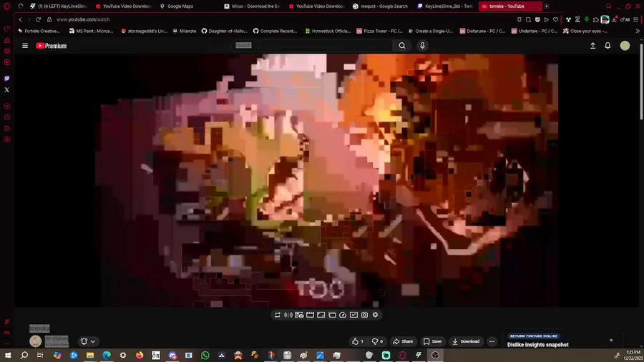Switch to mequot - Google Search tab

tap(381, 6)
